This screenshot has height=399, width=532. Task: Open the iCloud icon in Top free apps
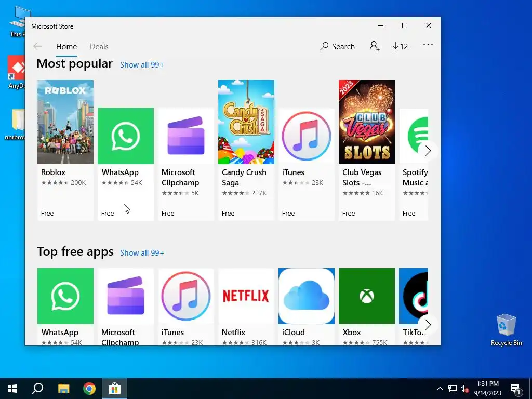307,296
